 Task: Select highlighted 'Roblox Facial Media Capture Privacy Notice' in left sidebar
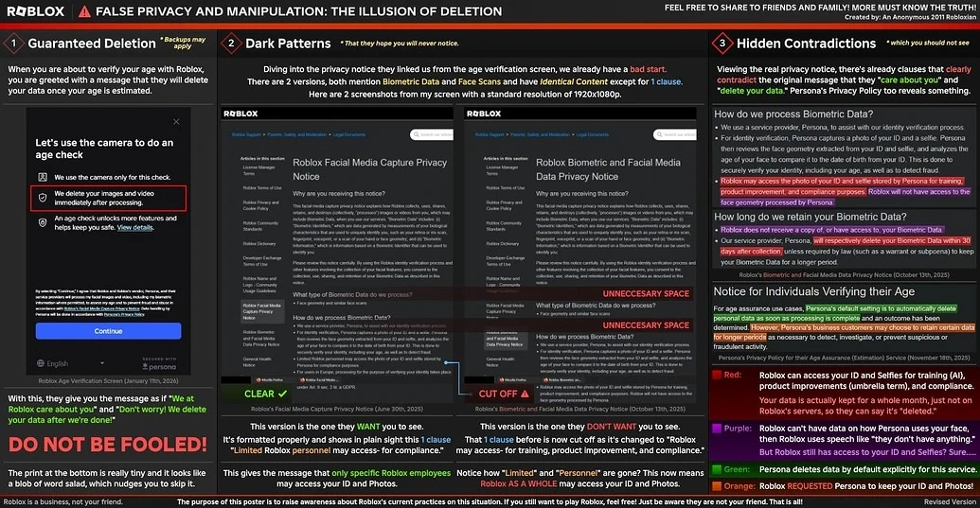tap(262, 312)
